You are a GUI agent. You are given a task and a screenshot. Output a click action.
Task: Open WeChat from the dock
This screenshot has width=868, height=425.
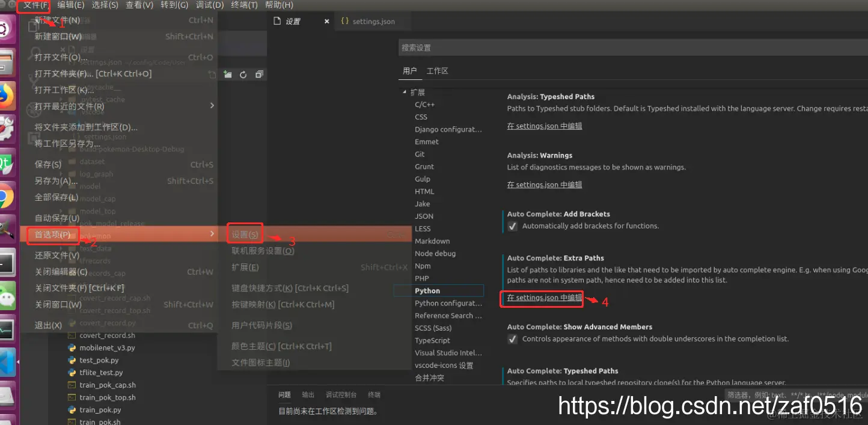pyautogui.click(x=6, y=295)
